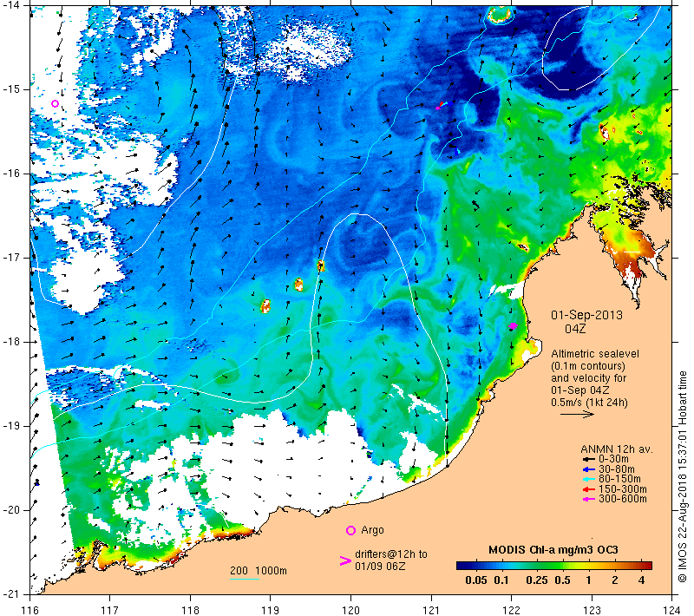694x616 pixels.
Task: Click the latitude axis label -17
Action: [12, 258]
